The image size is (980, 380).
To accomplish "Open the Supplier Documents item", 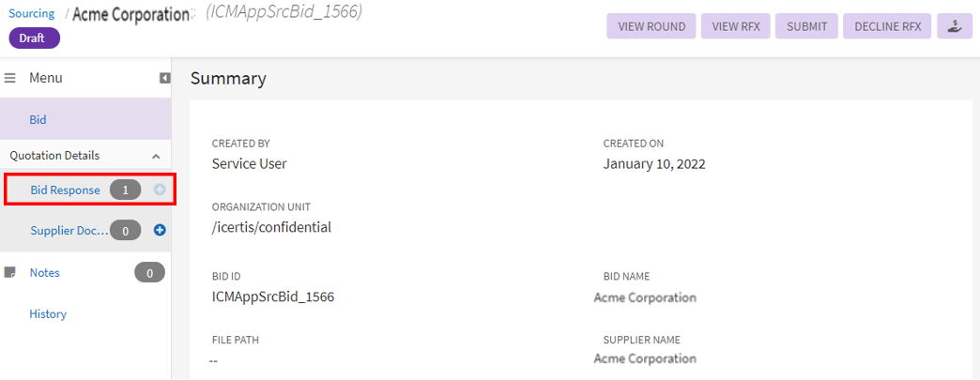I will tap(69, 230).
